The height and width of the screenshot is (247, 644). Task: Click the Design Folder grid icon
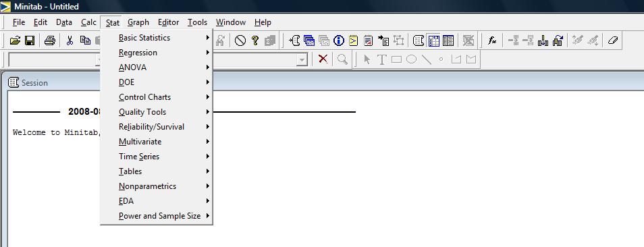pyautogui.click(x=398, y=40)
